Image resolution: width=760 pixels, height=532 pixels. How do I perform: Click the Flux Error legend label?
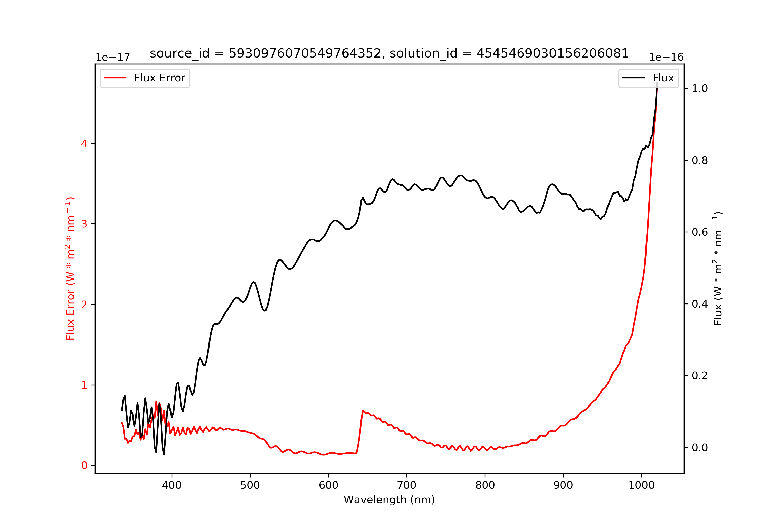160,78
